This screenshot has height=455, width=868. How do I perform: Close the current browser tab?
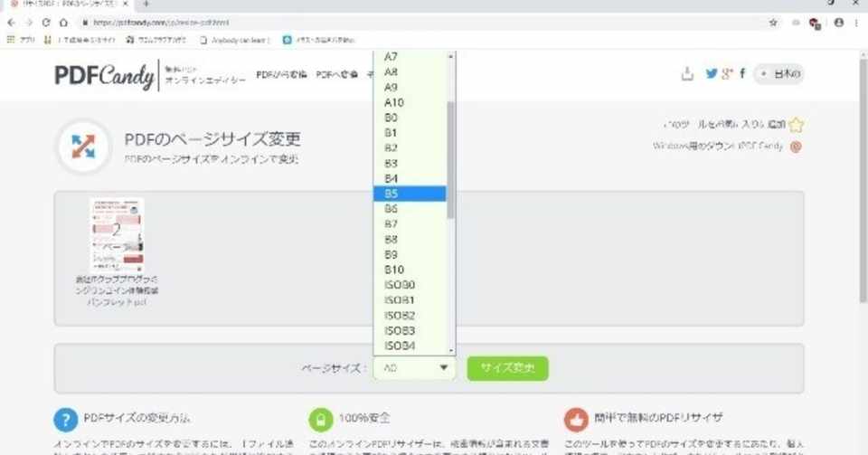pos(126,4)
